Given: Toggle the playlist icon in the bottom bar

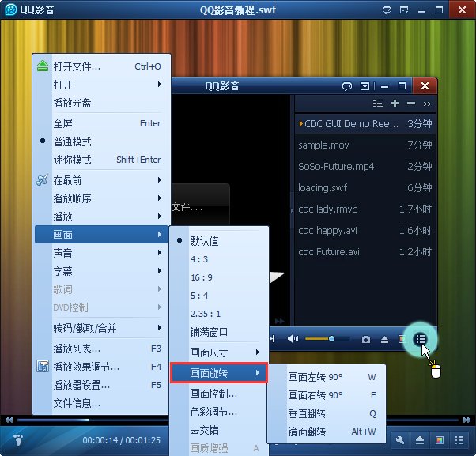Looking at the screenshot, I should [459, 440].
